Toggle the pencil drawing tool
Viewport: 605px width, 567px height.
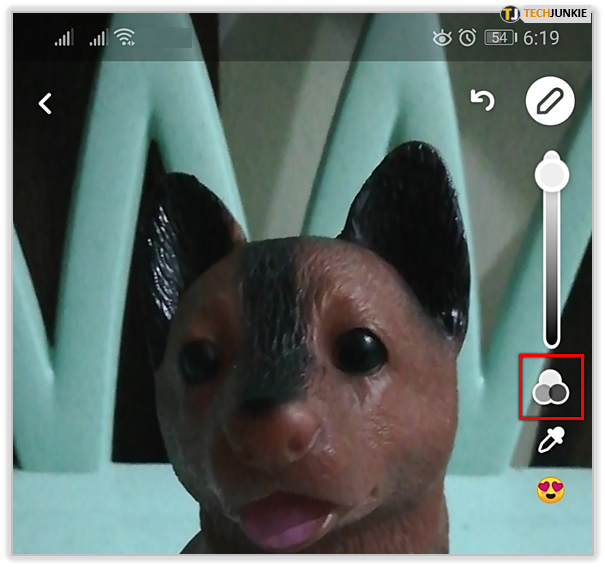(x=550, y=102)
